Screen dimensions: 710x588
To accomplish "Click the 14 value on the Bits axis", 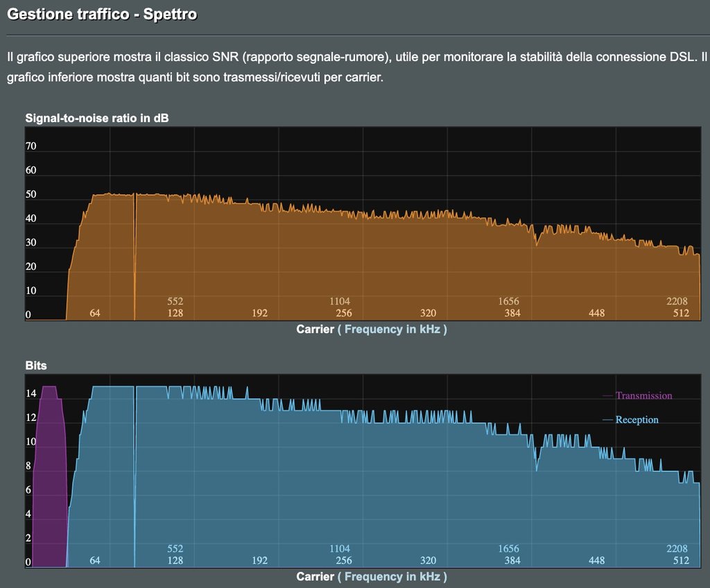I will [x=31, y=394].
